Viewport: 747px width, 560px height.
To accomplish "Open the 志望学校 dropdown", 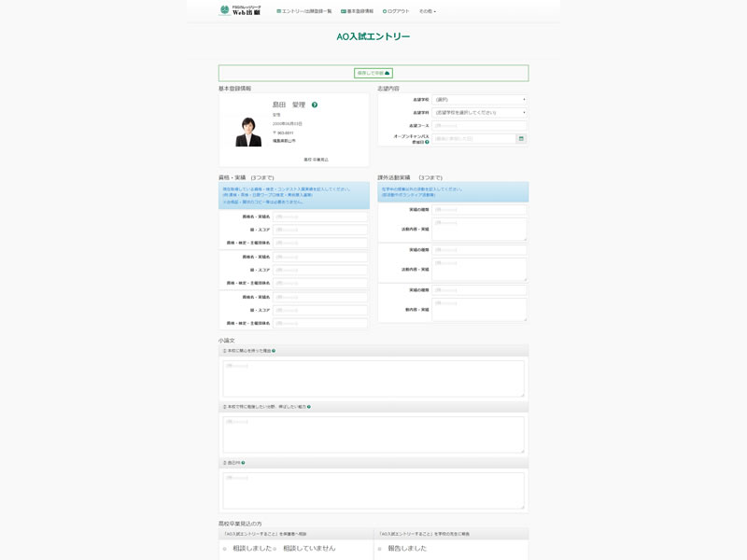I will pyautogui.click(x=479, y=99).
